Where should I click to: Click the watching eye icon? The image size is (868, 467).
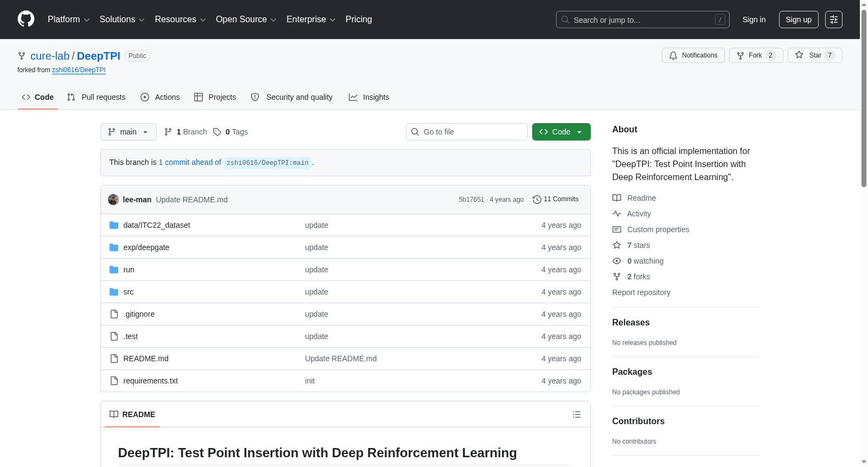click(x=617, y=261)
